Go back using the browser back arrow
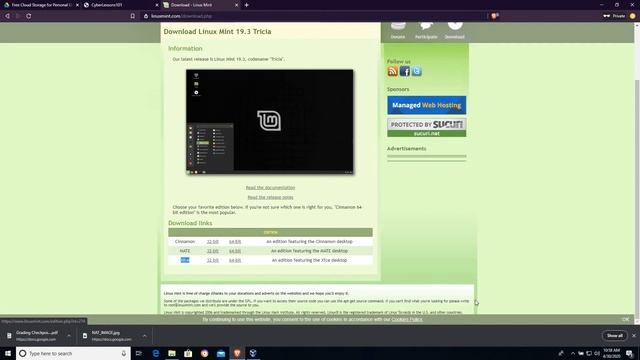This screenshot has height=360, width=640. click(7, 16)
